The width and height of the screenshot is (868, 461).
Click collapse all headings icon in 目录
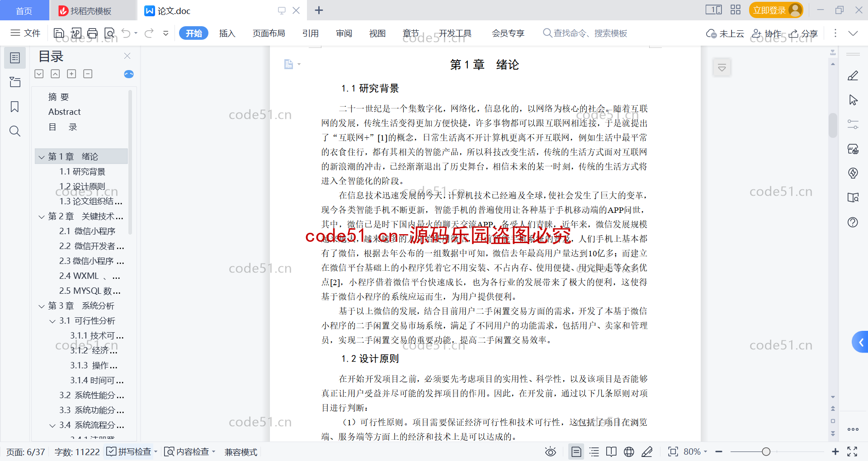[x=55, y=74]
